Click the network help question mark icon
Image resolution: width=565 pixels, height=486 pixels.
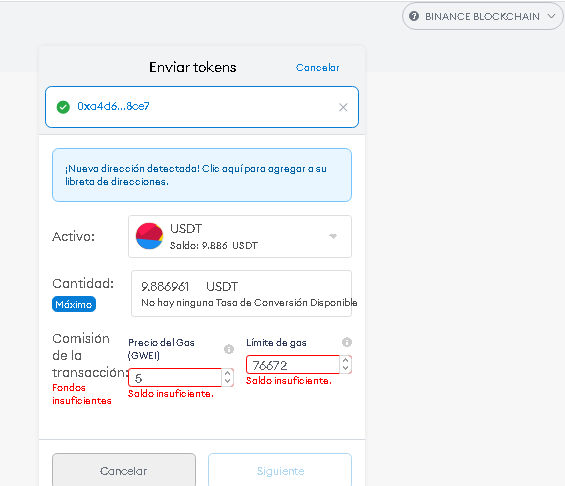pyautogui.click(x=414, y=16)
